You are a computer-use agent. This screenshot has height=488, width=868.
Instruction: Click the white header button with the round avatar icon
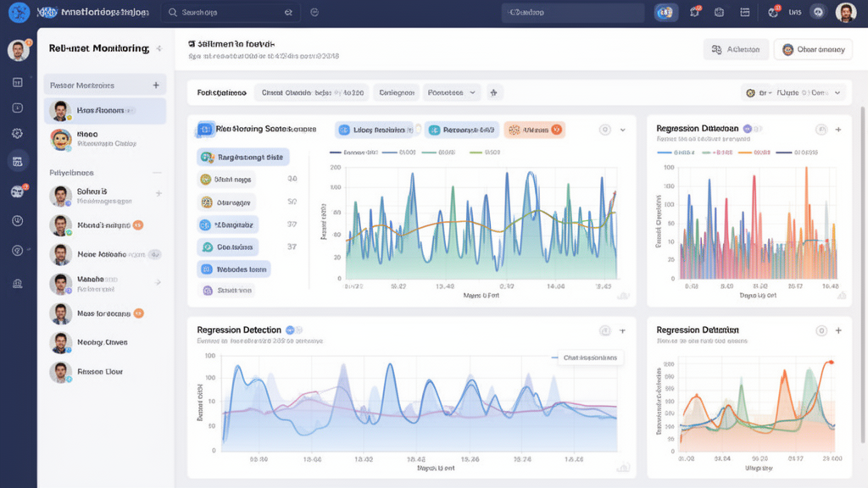tap(813, 49)
